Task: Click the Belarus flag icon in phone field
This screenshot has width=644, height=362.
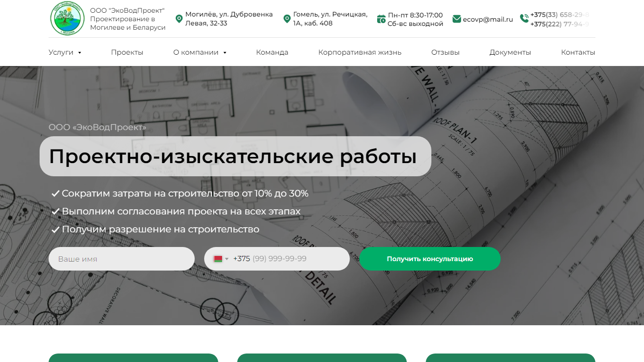Action: 218,259
